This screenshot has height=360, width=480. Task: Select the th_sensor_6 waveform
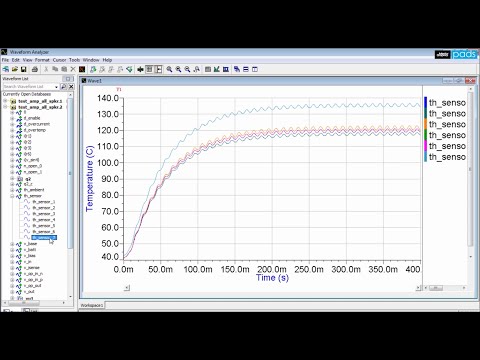[44, 232]
